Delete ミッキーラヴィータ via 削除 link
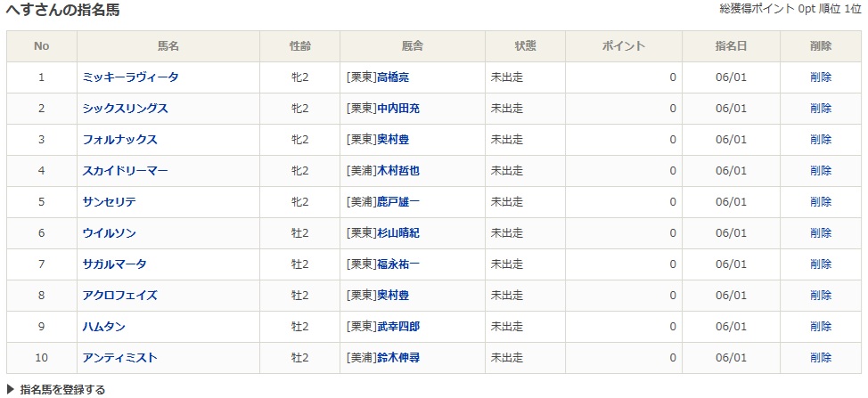This screenshot has height=398, width=868. [x=821, y=77]
